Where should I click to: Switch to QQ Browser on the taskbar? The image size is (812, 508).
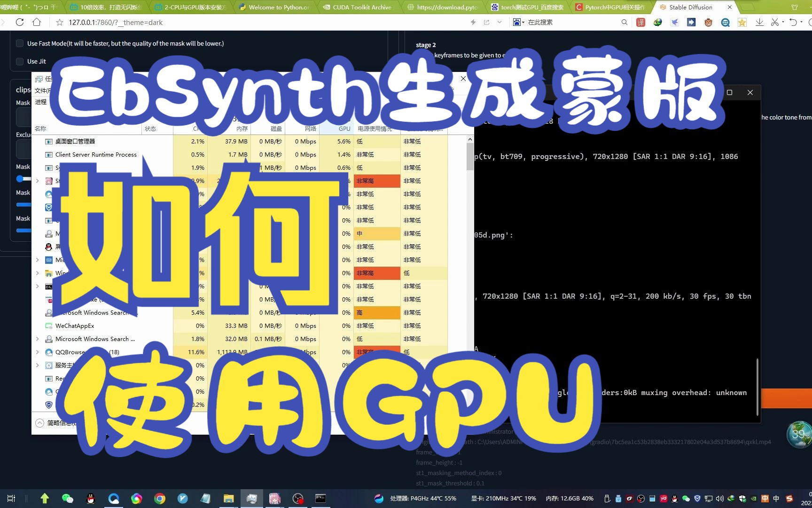point(114,498)
